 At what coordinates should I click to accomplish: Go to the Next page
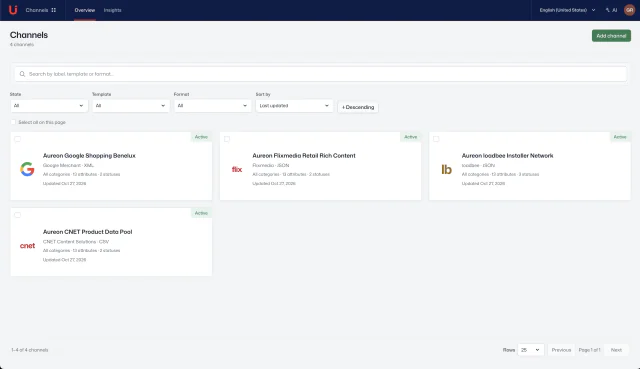pos(616,350)
